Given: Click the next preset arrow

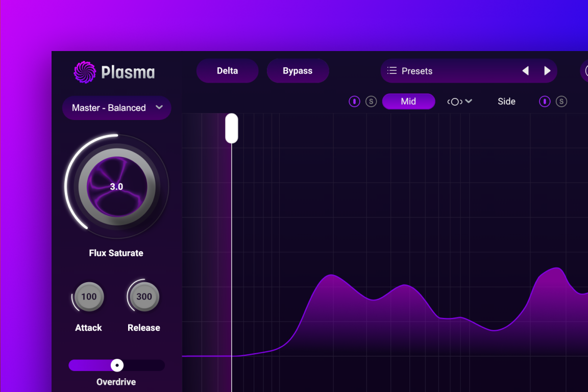Looking at the screenshot, I should 547,71.
